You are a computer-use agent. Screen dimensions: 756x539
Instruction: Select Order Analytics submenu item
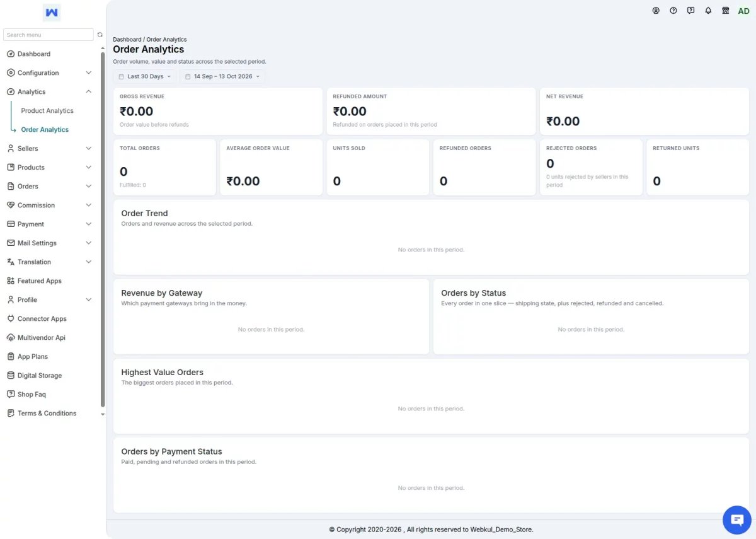click(45, 130)
